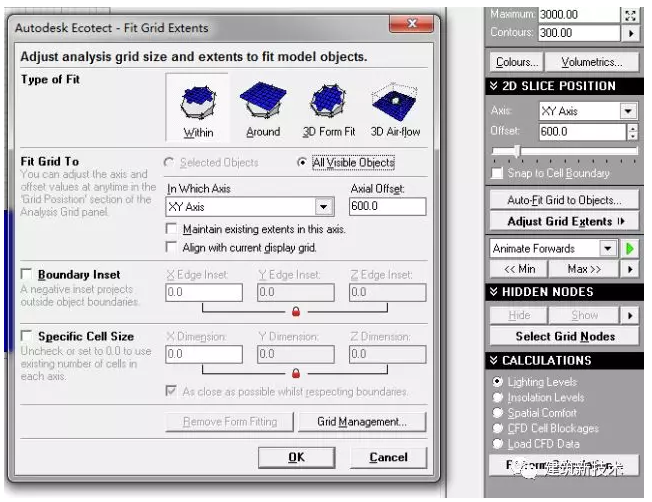Choose the Around fit type icon

coord(263,108)
